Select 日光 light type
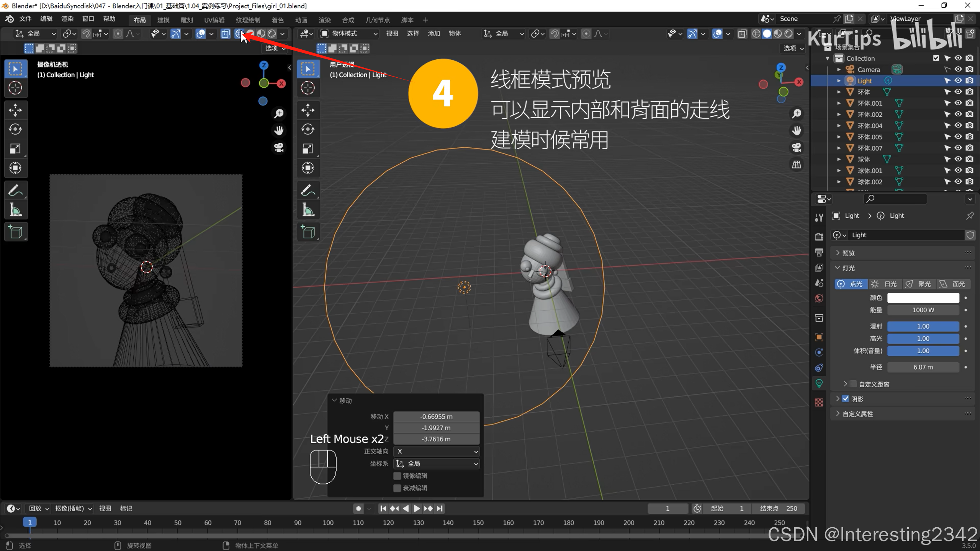The image size is (980, 551). tap(885, 284)
